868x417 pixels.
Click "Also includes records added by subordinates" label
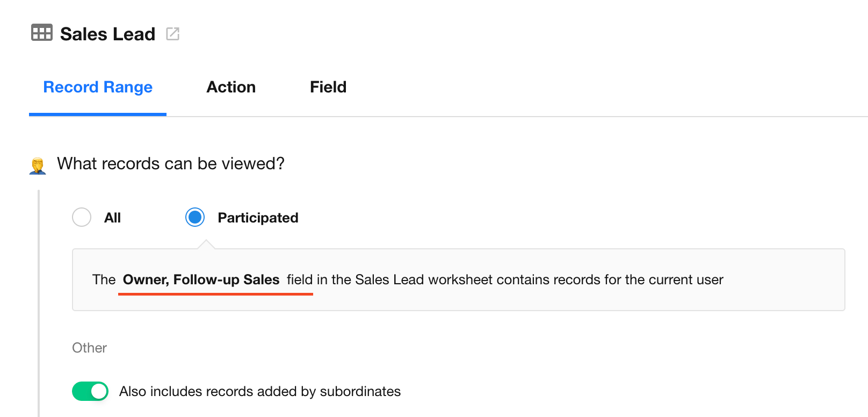point(260,391)
